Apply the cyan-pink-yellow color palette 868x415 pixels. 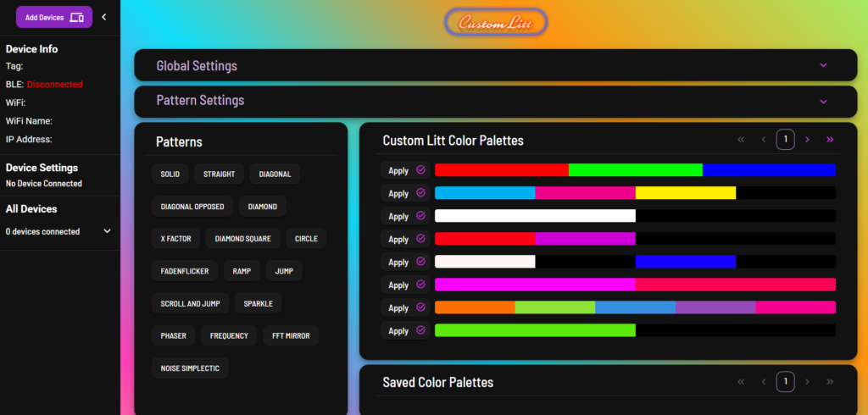click(x=398, y=193)
